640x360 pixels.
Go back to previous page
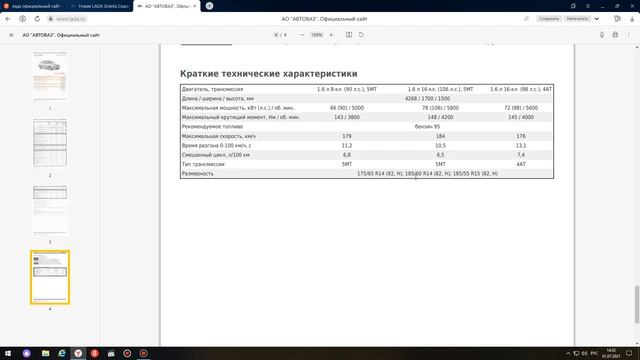pos(8,19)
